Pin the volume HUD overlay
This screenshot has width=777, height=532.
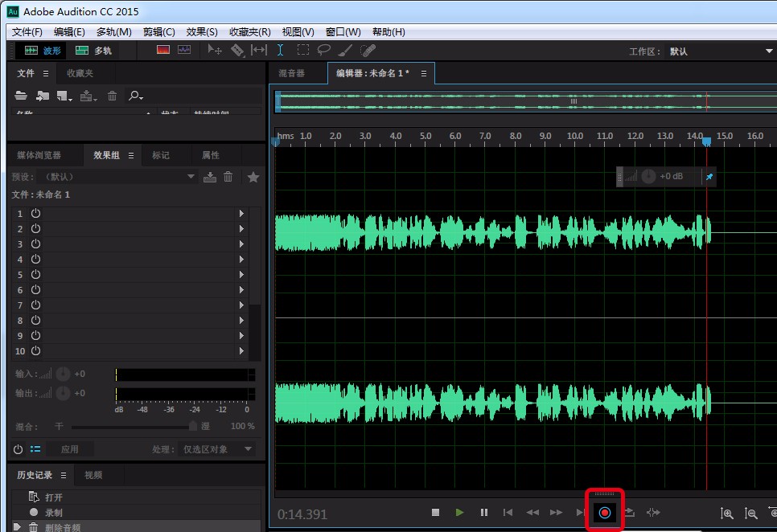click(x=709, y=177)
